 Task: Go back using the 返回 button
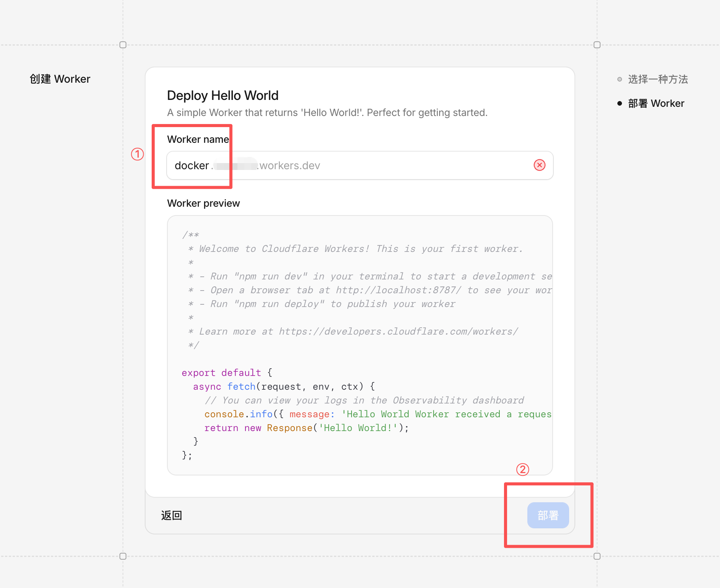click(171, 515)
